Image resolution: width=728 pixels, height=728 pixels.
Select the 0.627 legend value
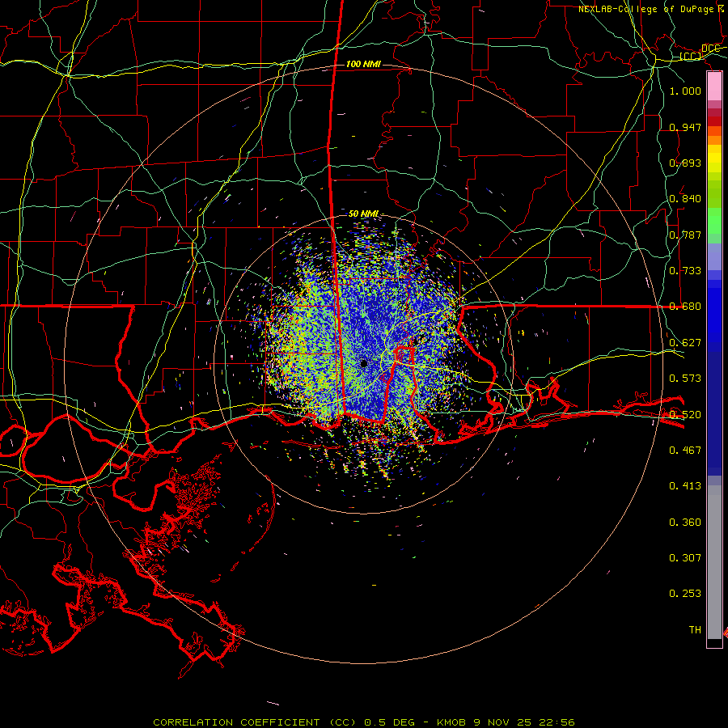tap(685, 343)
